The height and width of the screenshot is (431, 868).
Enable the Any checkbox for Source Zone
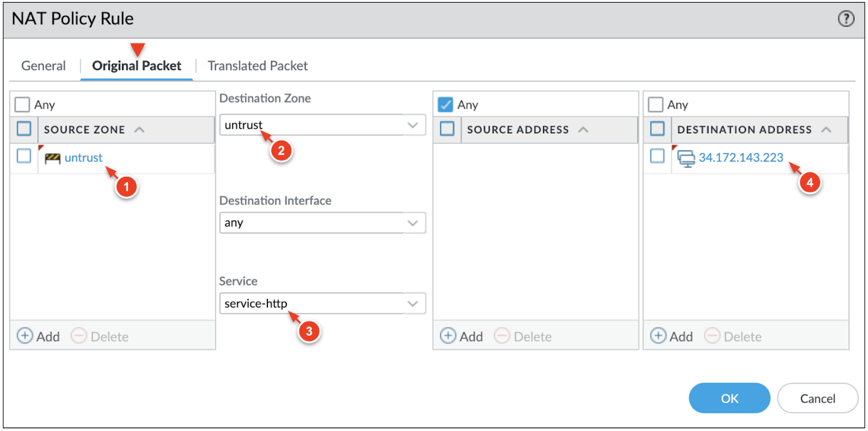pyautogui.click(x=22, y=105)
